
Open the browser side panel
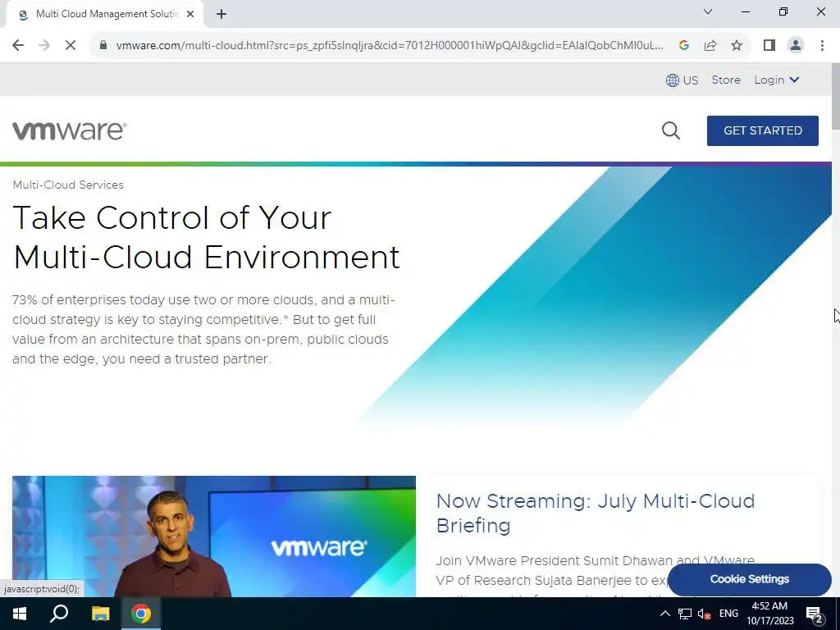pos(769,46)
